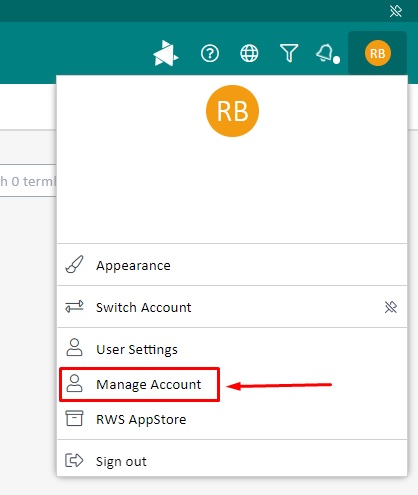Screen dimensions: 418x495
Task: Click the RWS origami logo icon
Action: point(166,53)
